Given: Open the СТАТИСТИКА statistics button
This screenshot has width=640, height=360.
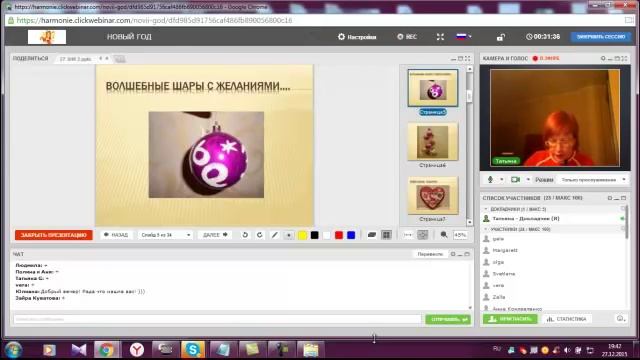Looking at the screenshot, I should coord(566,319).
